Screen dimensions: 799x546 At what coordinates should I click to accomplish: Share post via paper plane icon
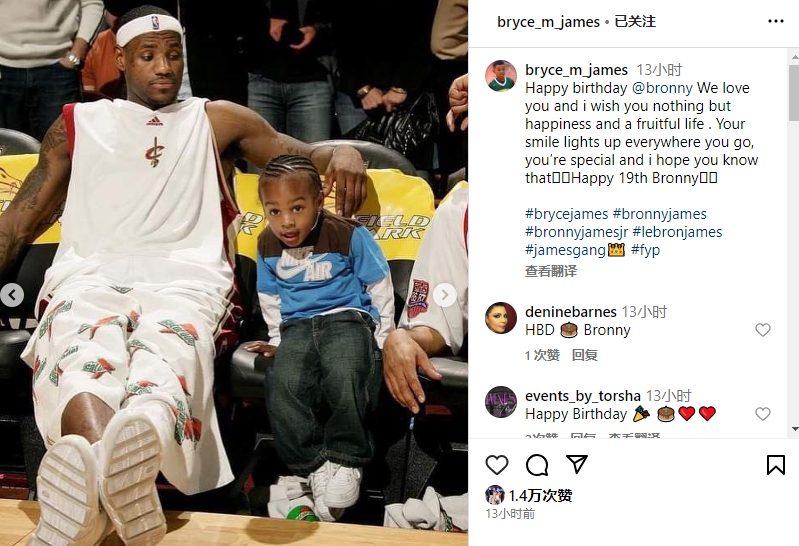click(577, 464)
